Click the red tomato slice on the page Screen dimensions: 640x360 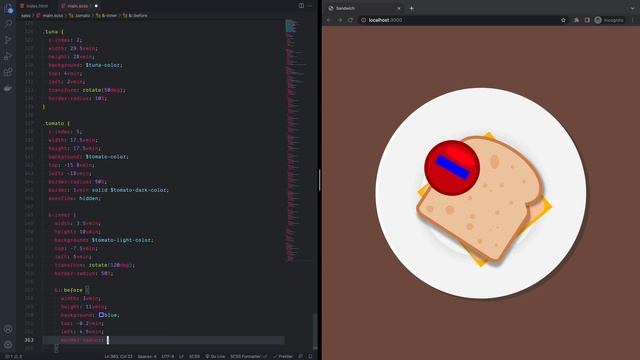452,168
